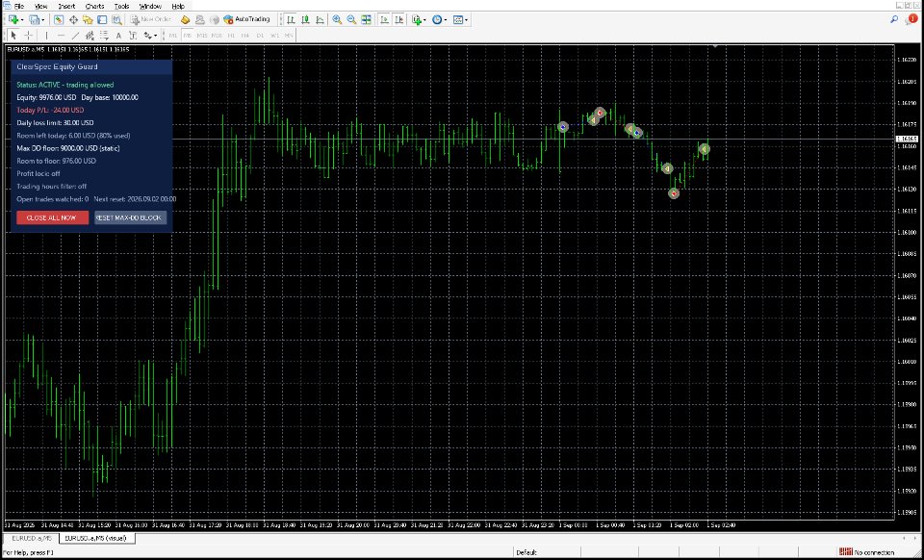Toggle the Chart Shift button
This screenshot has height=560, width=924.
[x=398, y=19]
